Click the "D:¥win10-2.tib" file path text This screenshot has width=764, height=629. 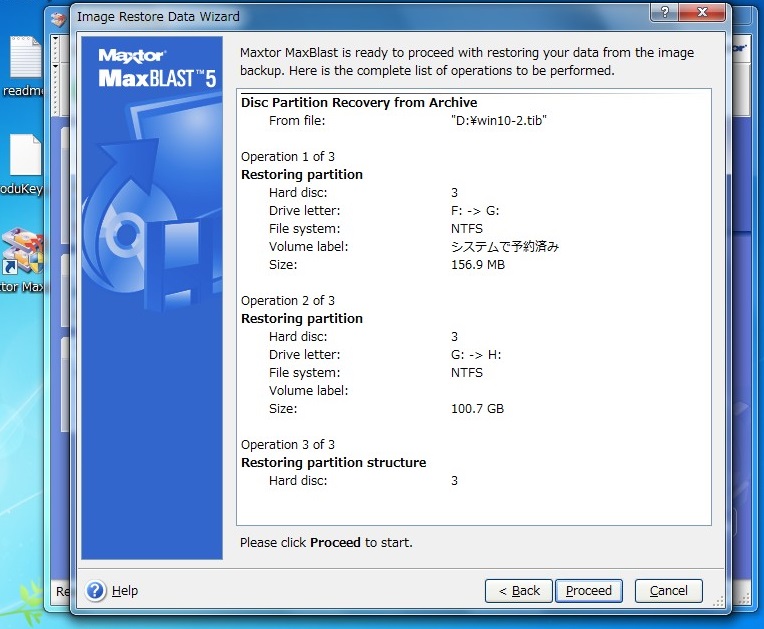point(499,120)
